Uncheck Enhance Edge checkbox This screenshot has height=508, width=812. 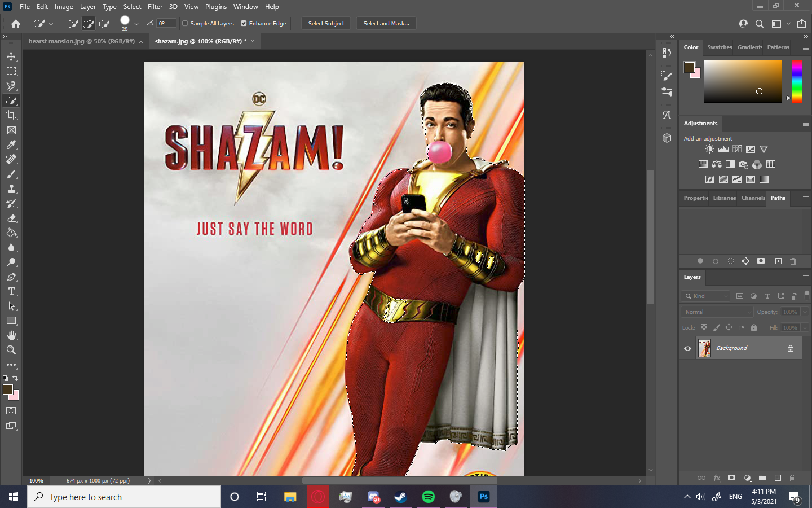[244, 23]
